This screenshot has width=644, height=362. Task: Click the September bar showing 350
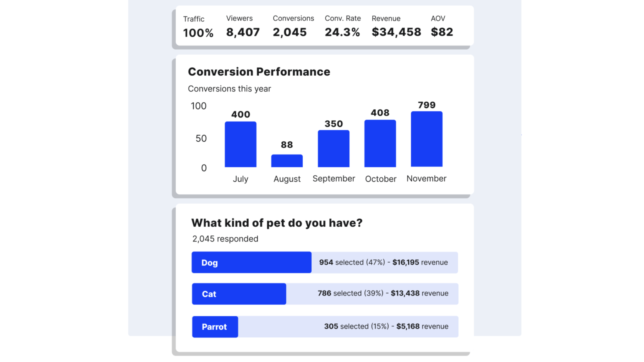click(x=334, y=148)
